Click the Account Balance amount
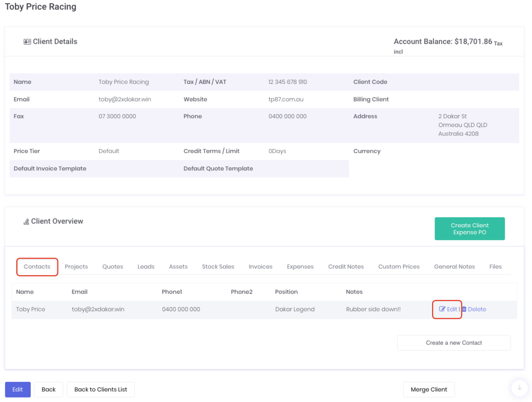This screenshot has width=532, height=402. (x=473, y=42)
